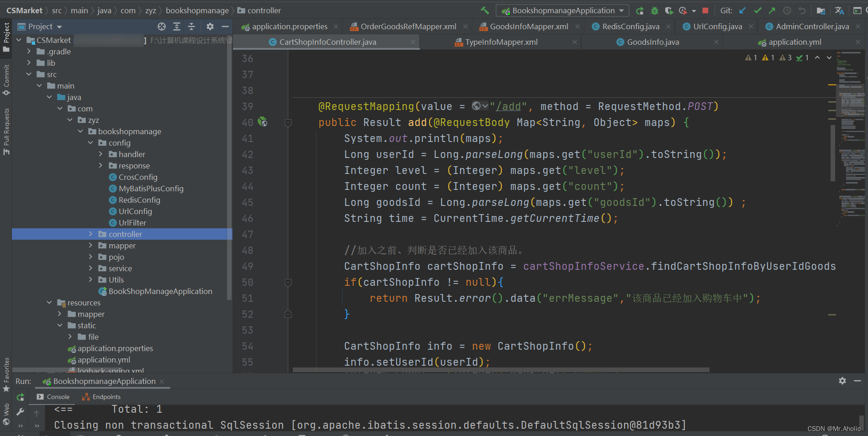The width and height of the screenshot is (868, 436).
Task: Click the Build project hammer icon
Action: click(x=485, y=10)
